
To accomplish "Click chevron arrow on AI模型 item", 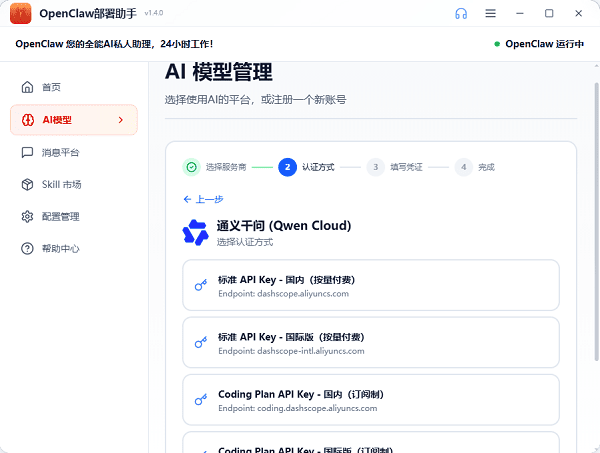I will pos(121,120).
